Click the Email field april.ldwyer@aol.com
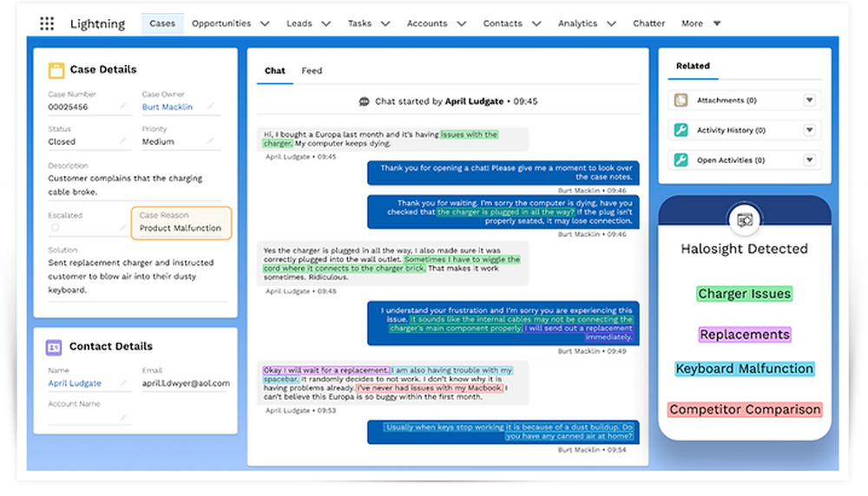The width and height of the screenshot is (868, 496). [x=186, y=383]
